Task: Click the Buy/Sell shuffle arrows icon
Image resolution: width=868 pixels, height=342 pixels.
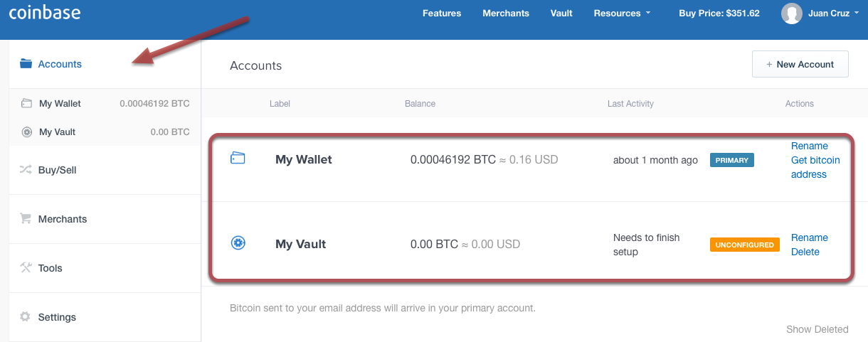Action: pyautogui.click(x=26, y=170)
